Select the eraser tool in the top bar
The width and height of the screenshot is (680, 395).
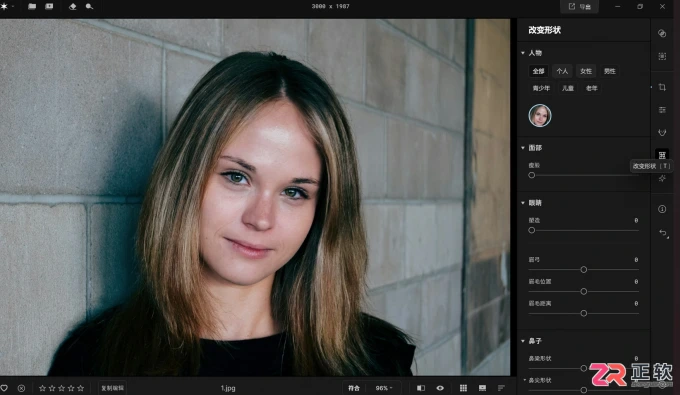tap(72, 7)
